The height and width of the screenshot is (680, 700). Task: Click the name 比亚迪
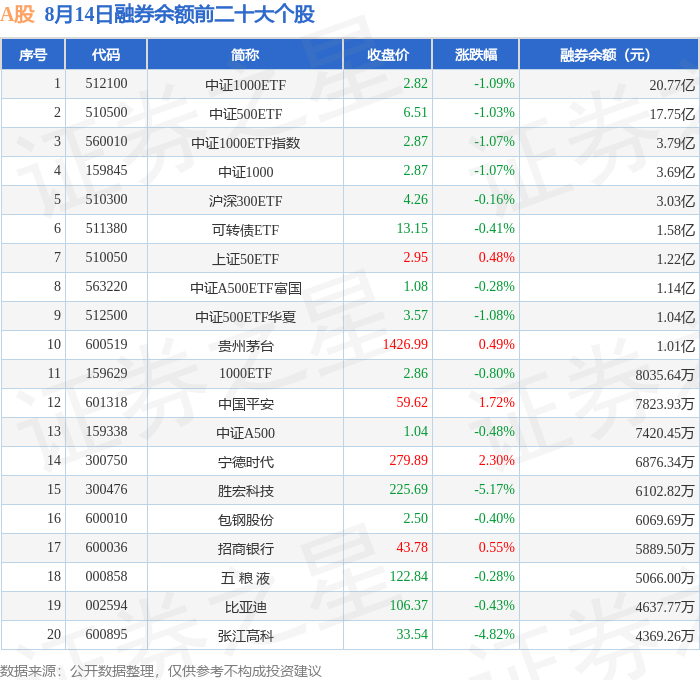[246, 607]
